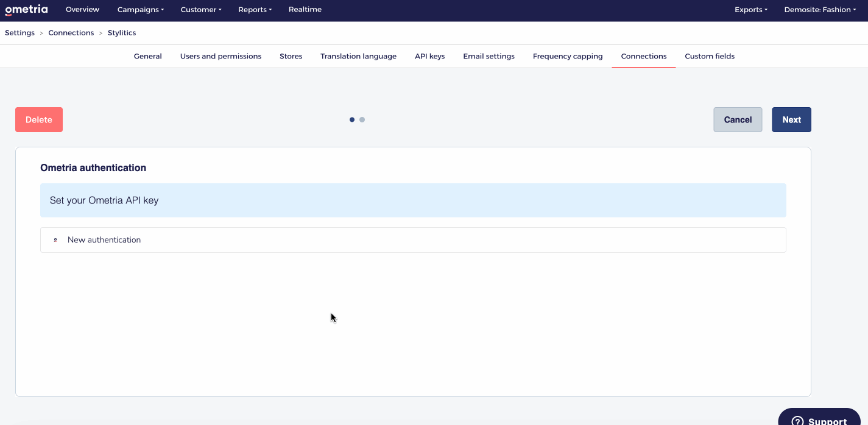
Task: Open the Email settings tab
Action: [489, 56]
